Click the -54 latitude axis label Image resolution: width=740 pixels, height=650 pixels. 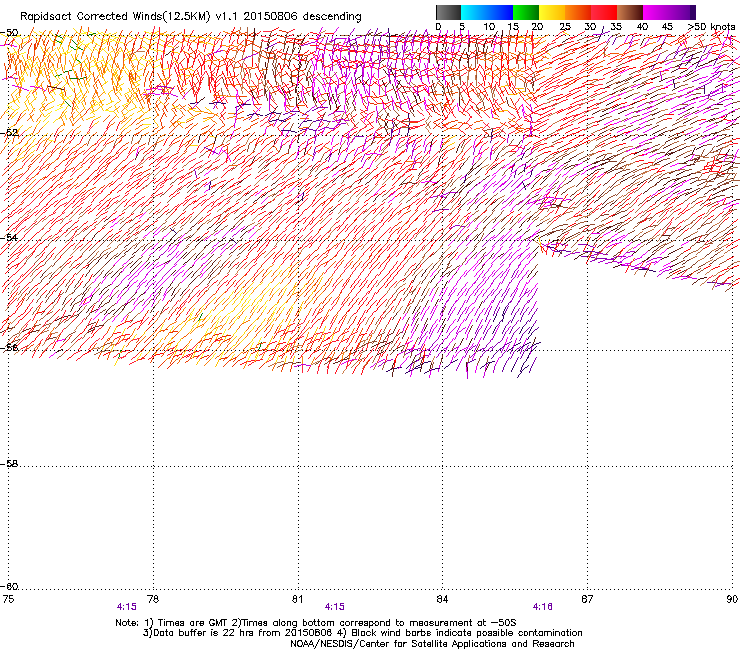click(x=9, y=237)
